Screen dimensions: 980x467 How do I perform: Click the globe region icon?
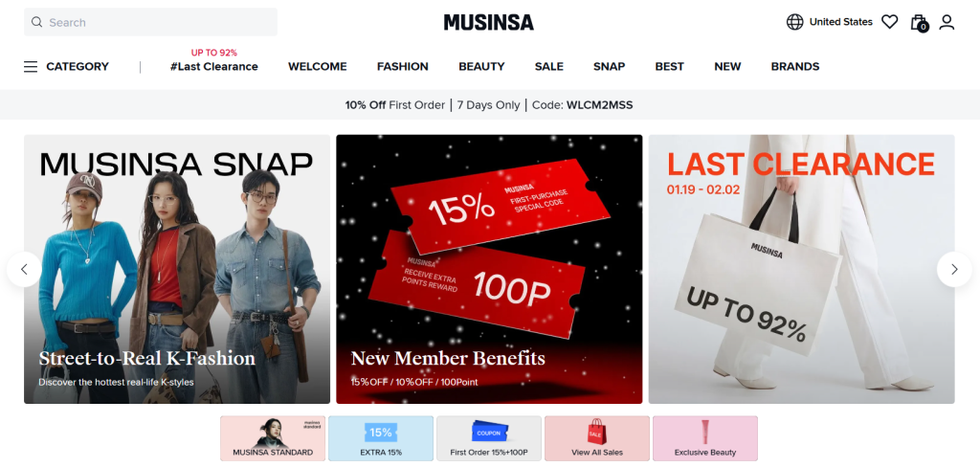[x=794, y=22]
